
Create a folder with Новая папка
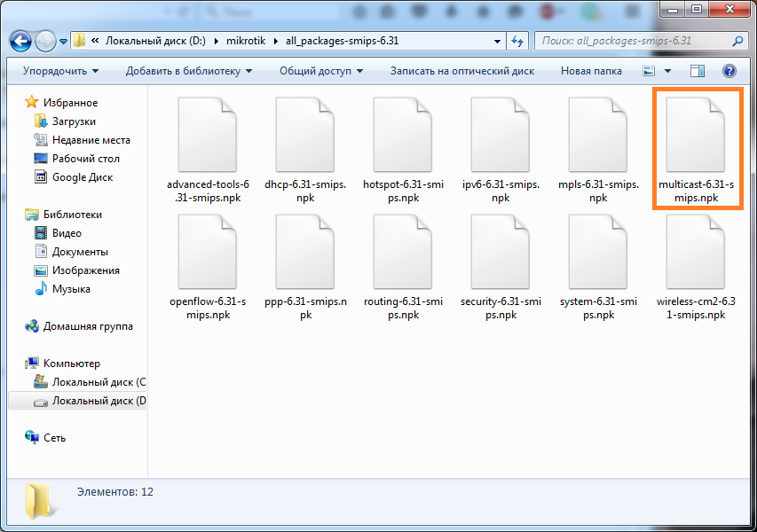click(591, 71)
